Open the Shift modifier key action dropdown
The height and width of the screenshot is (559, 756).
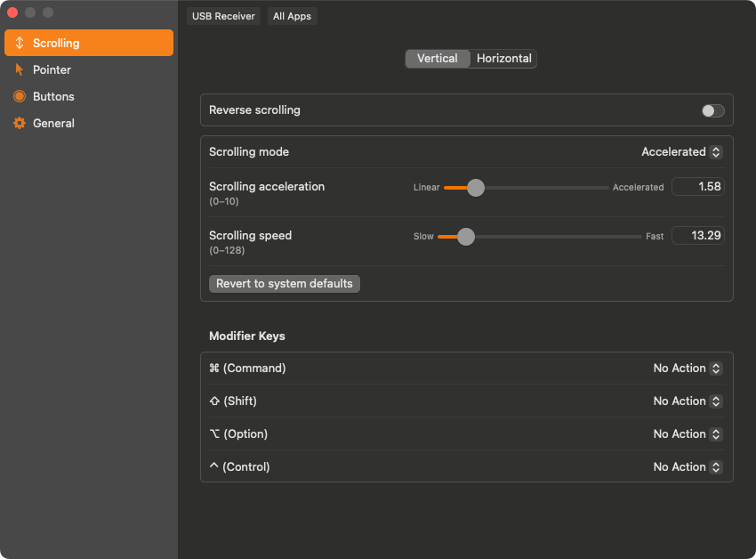coord(687,401)
